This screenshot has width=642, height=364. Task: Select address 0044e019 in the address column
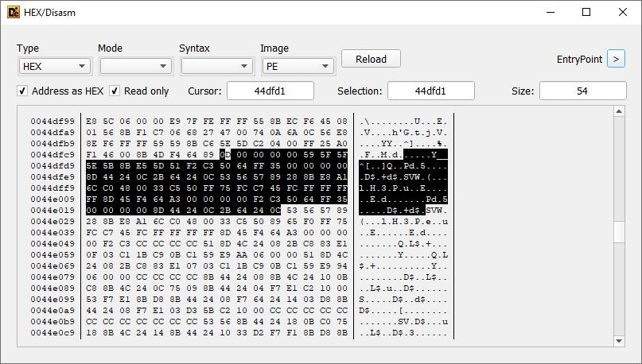(x=53, y=211)
